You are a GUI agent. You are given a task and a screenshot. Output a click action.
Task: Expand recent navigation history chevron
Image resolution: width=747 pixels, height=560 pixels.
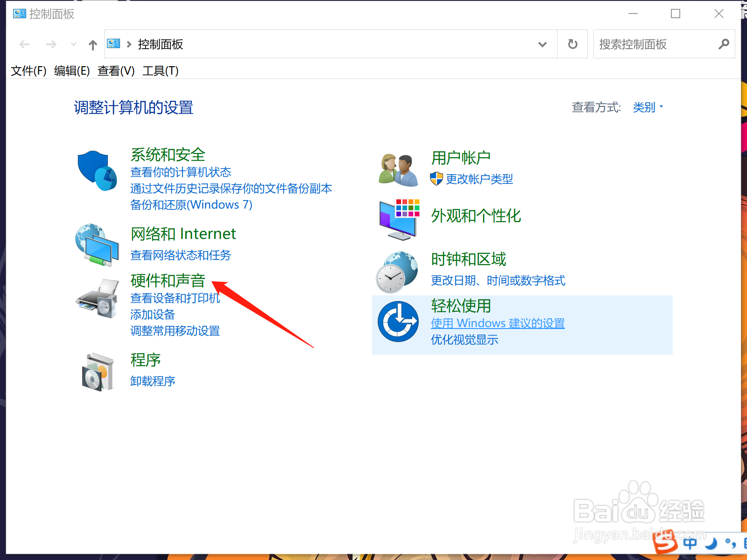[x=73, y=44]
